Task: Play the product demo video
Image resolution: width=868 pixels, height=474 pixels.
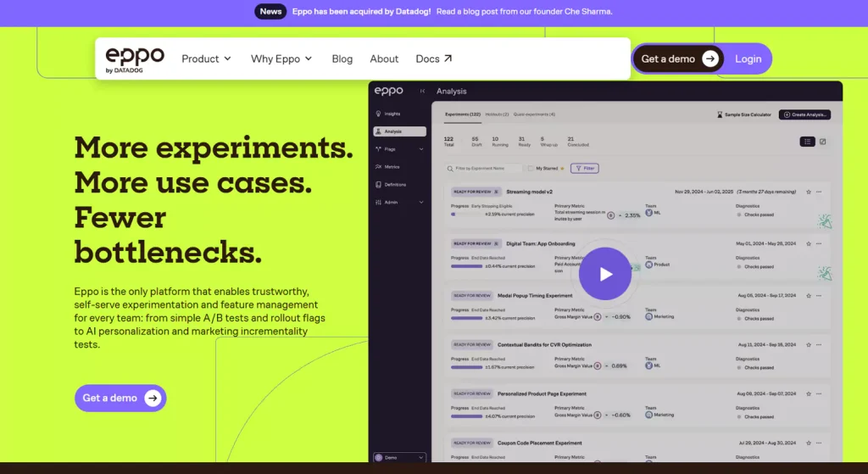Action: pyautogui.click(x=605, y=274)
